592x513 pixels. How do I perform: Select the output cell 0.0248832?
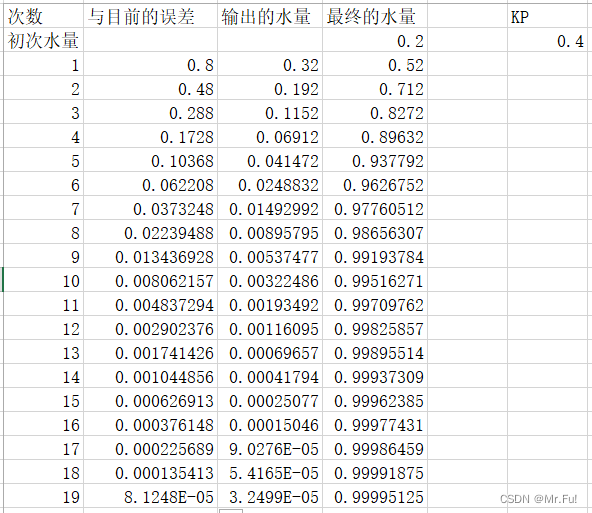270,184
